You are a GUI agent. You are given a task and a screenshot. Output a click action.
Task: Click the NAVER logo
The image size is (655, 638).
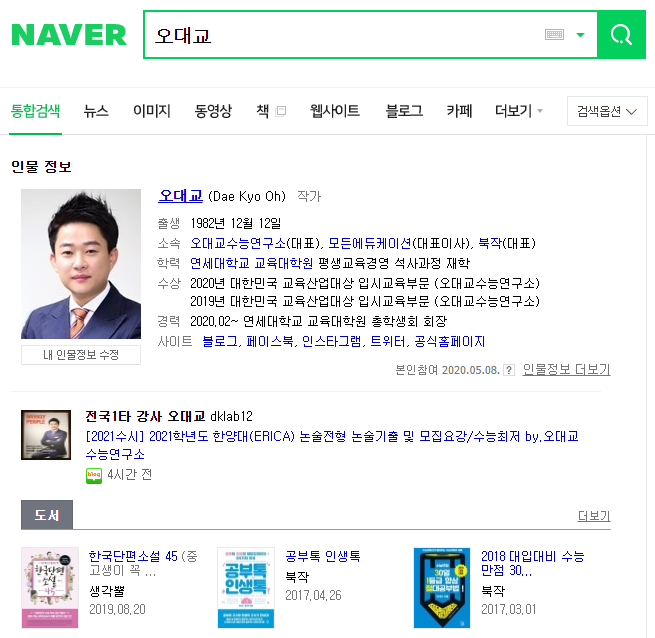(x=69, y=35)
